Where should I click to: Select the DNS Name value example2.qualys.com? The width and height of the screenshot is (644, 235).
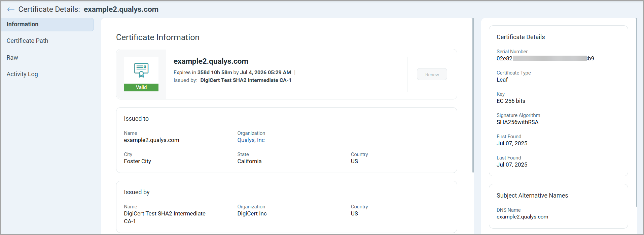[x=522, y=217]
